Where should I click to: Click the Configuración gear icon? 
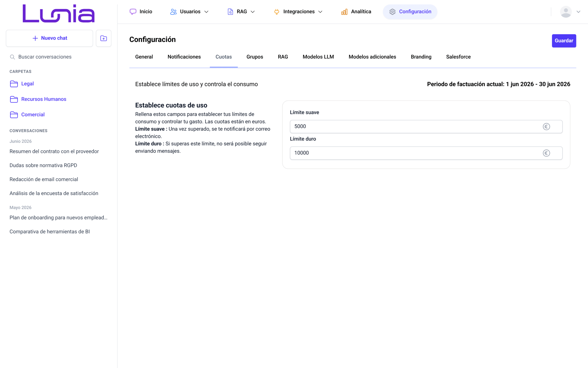pyautogui.click(x=392, y=12)
